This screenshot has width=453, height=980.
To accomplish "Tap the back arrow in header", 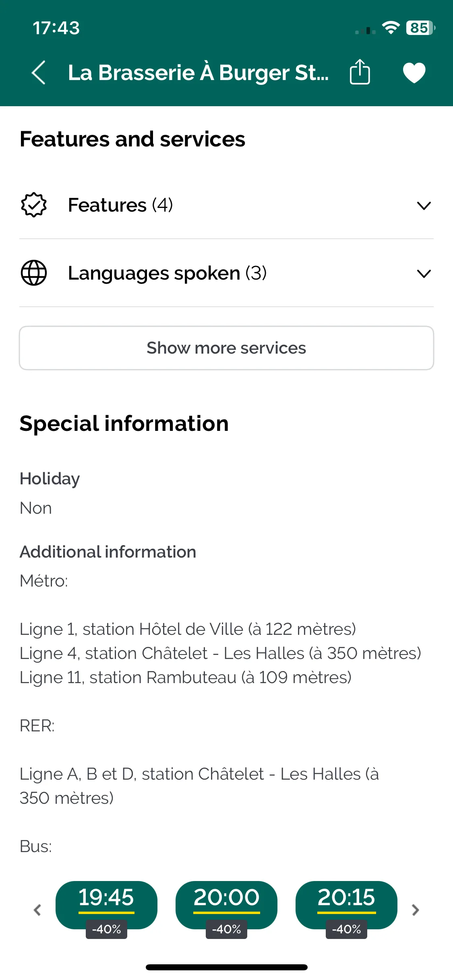I will [x=39, y=72].
